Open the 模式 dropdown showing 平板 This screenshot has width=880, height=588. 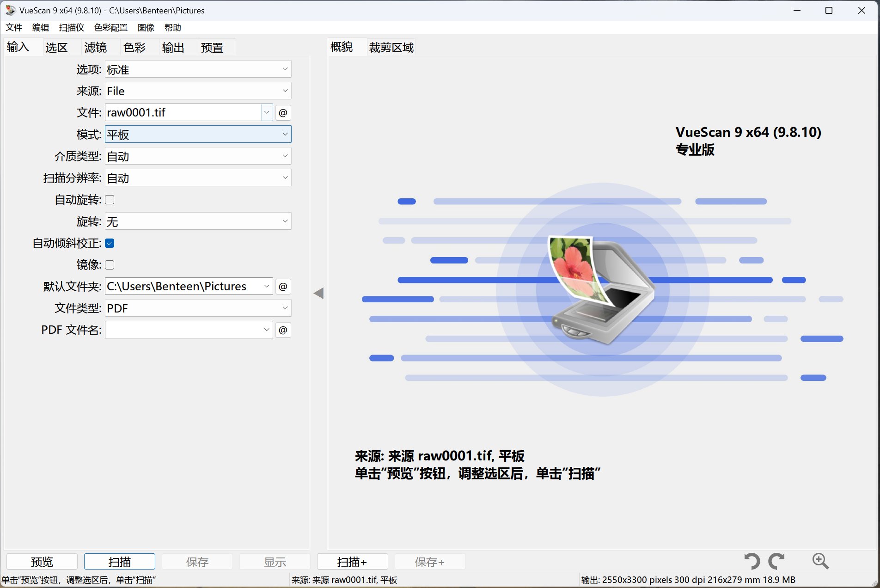pos(198,135)
